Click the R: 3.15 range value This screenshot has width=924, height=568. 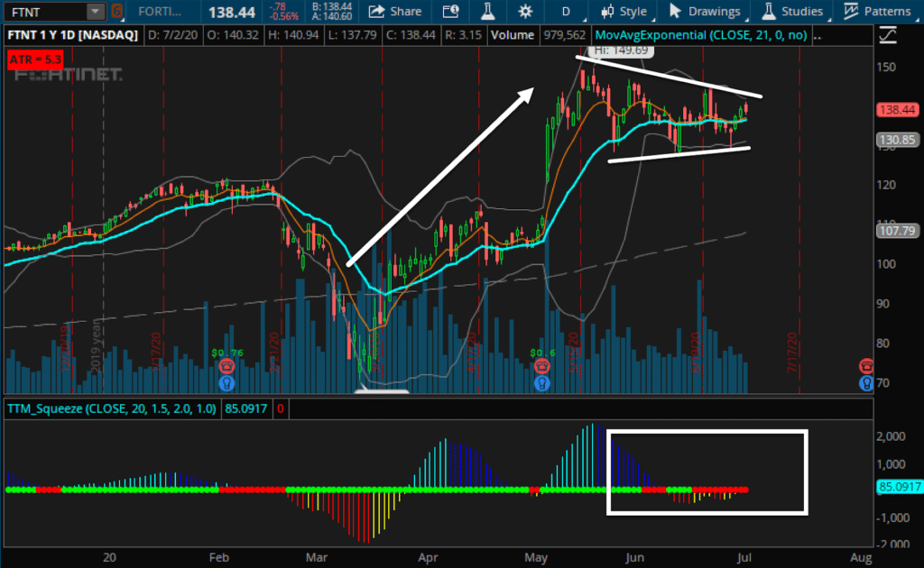pyautogui.click(x=463, y=35)
